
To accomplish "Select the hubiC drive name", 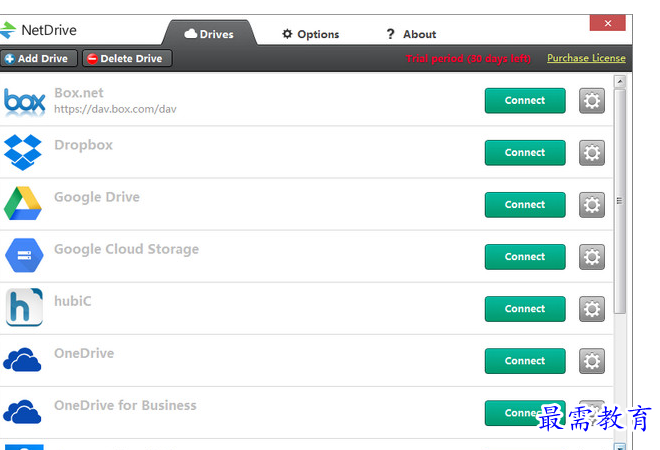I will click(72, 301).
